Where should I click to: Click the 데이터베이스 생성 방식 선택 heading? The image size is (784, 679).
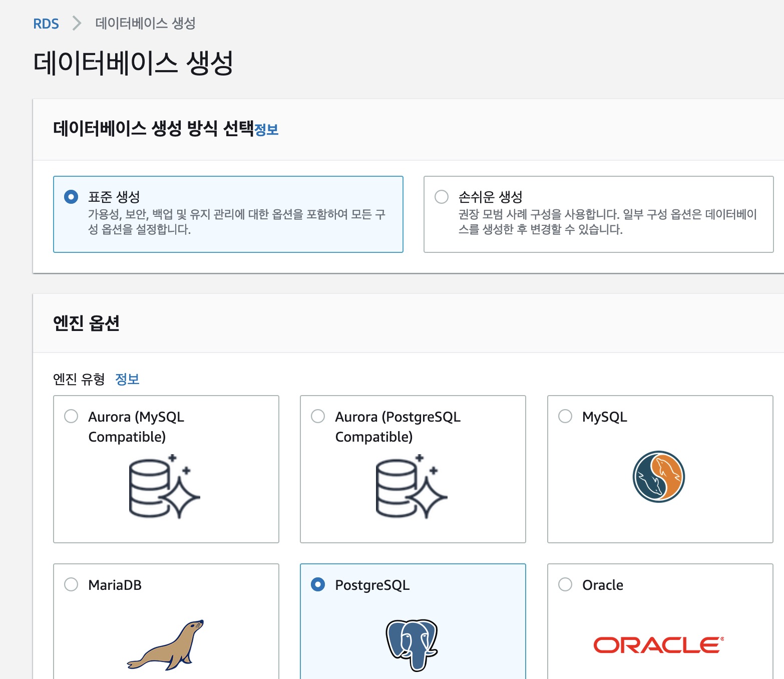(x=154, y=129)
